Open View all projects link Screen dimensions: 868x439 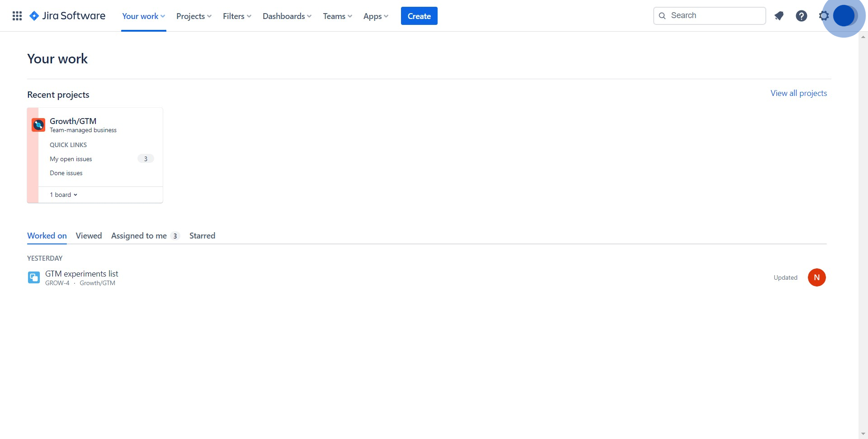click(798, 93)
